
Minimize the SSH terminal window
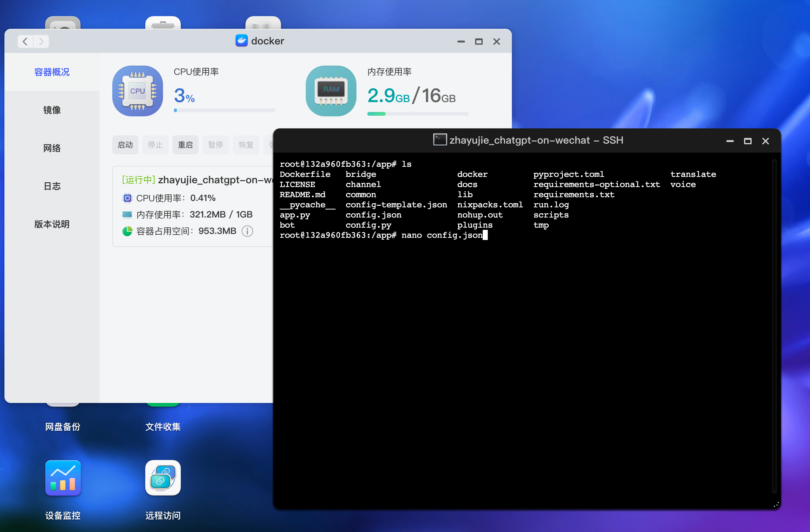730,141
